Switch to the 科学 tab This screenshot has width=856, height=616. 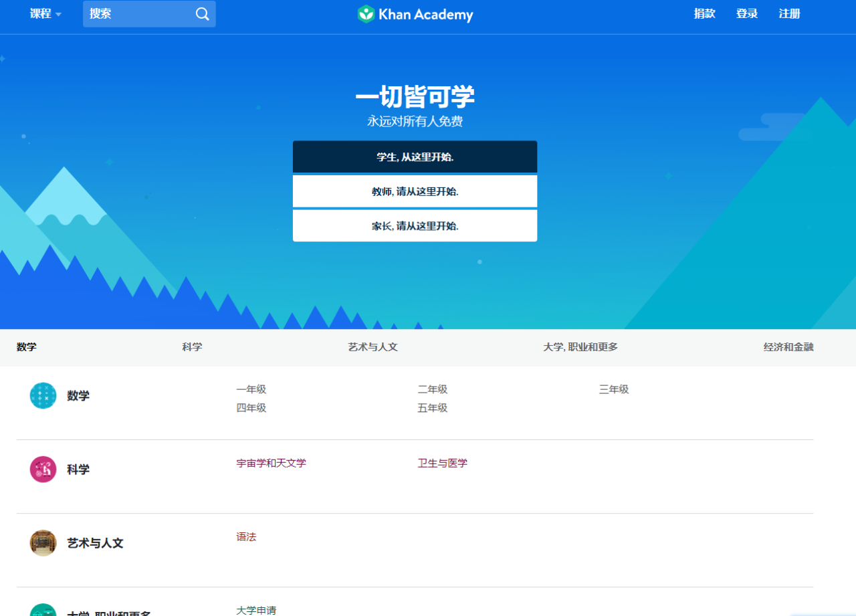[192, 347]
